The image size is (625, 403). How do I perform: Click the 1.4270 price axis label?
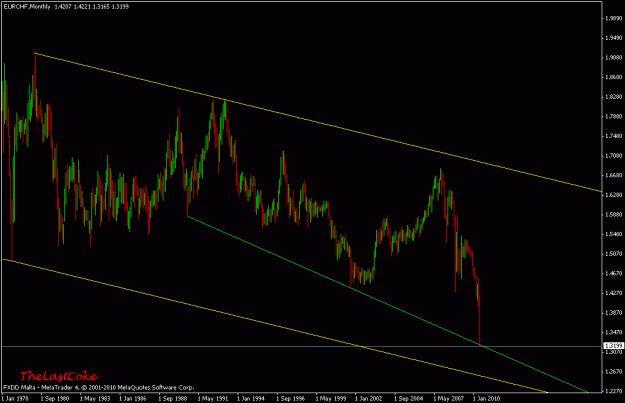point(614,293)
